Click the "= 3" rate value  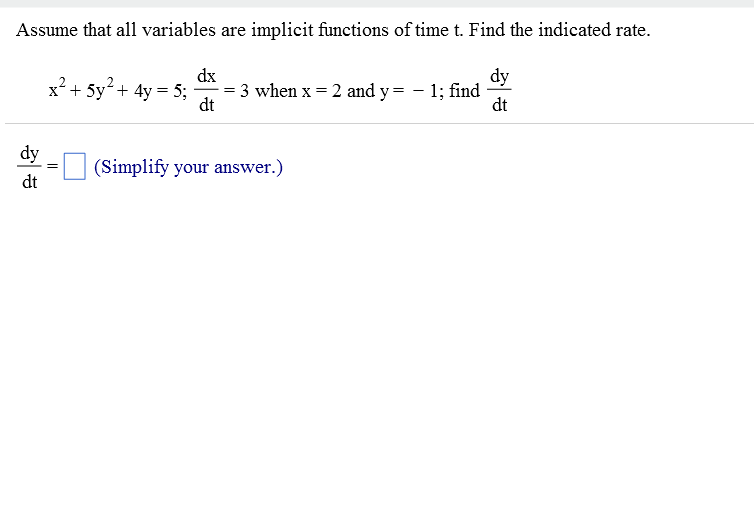(237, 90)
